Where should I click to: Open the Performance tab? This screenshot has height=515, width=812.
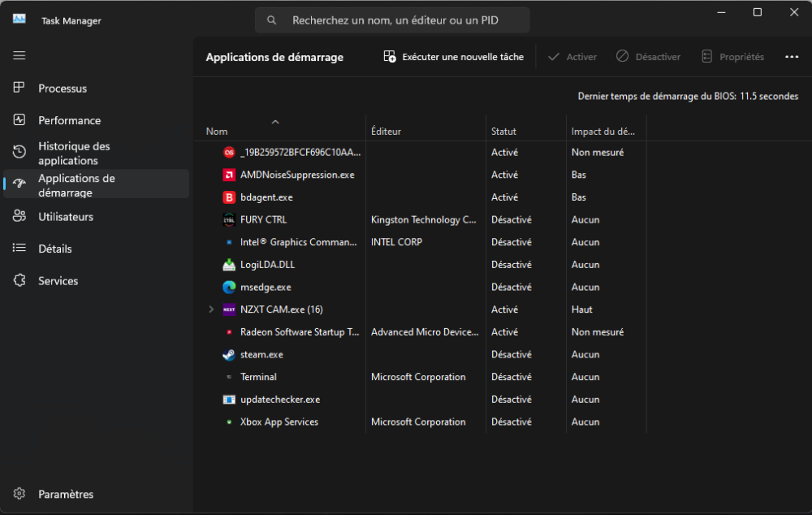point(69,120)
